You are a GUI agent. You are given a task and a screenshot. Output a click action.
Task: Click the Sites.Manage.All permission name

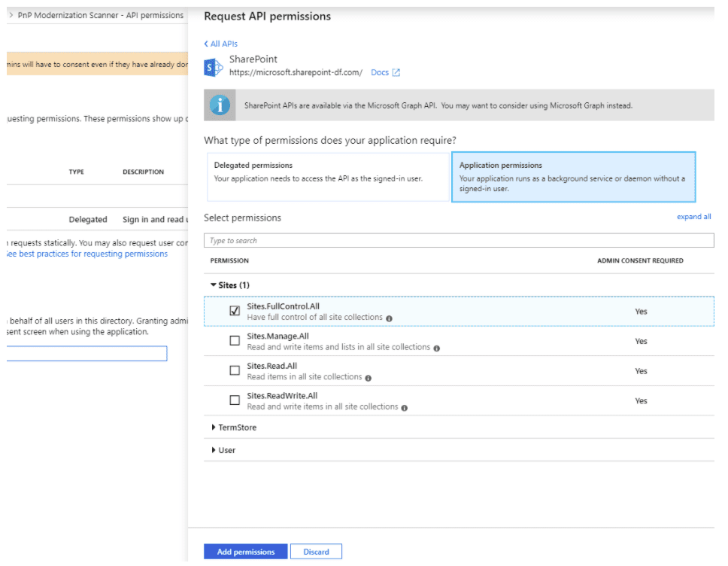278,336
